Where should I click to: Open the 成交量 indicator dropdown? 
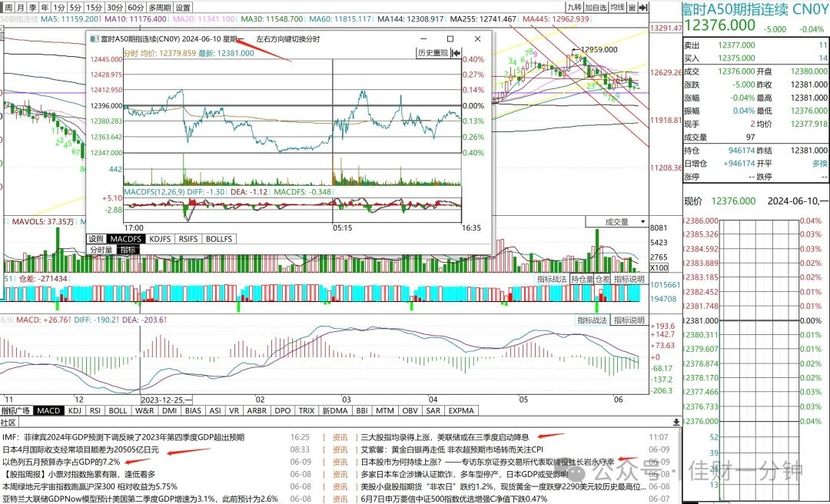coord(616,222)
